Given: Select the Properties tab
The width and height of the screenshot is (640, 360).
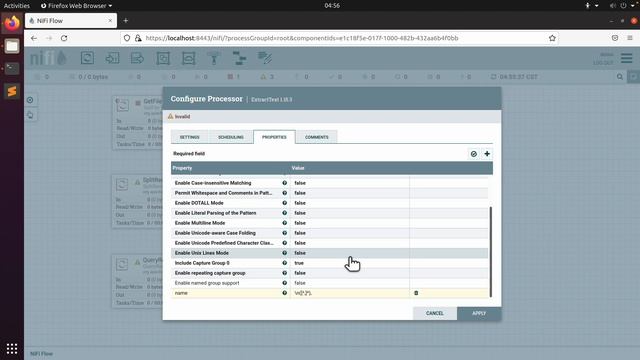Looking at the screenshot, I should pyautogui.click(x=274, y=137).
